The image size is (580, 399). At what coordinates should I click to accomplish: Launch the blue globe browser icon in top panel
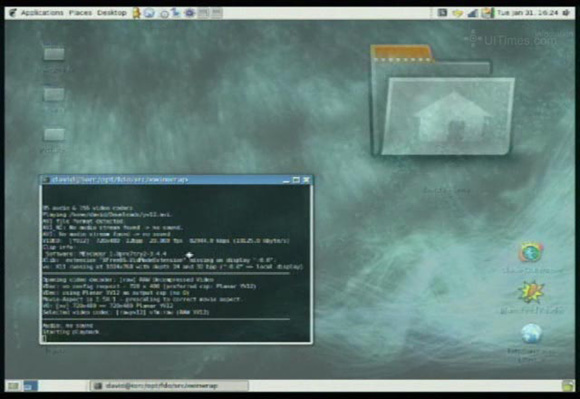point(149,13)
